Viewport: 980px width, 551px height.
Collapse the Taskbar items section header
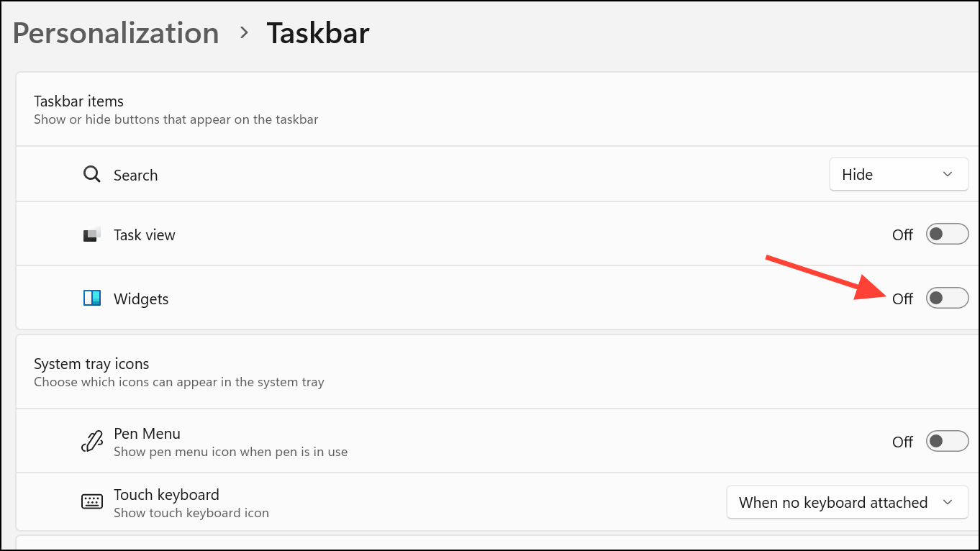click(79, 101)
